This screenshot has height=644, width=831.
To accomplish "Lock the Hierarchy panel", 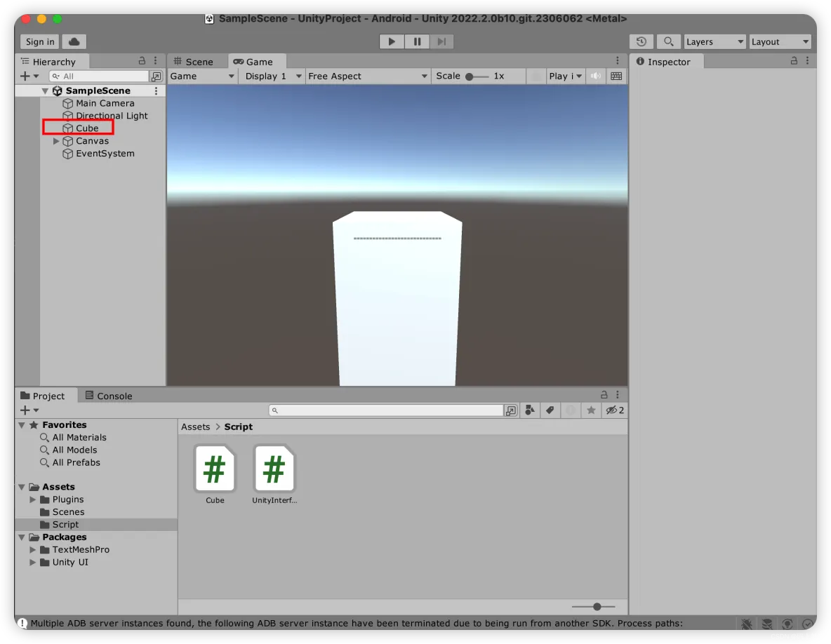I will (142, 61).
